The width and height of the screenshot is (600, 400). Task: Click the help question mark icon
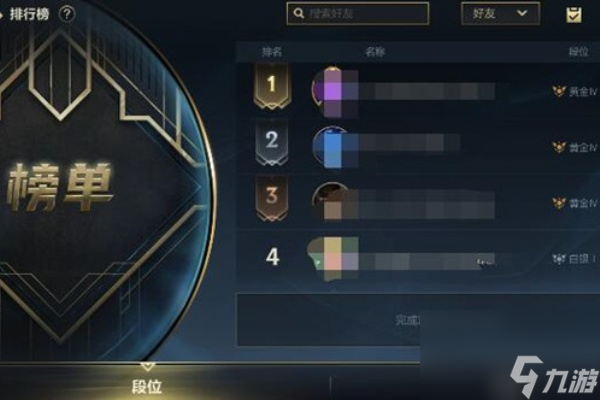click(x=67, y=14)
